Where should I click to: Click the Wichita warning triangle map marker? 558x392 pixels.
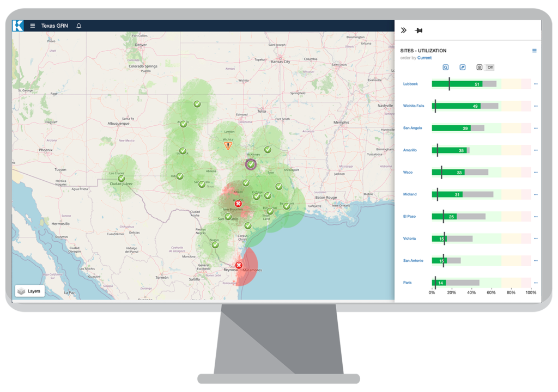[228, 145]
